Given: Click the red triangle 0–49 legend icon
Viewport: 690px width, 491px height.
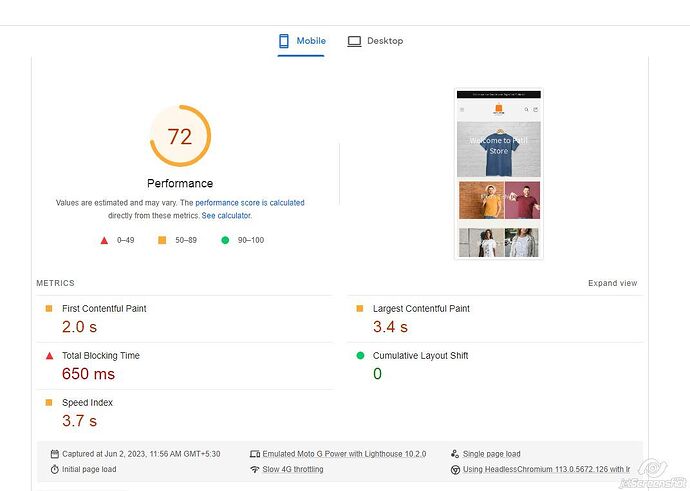Looking at the screenshot, I should (x=104, y=240).
